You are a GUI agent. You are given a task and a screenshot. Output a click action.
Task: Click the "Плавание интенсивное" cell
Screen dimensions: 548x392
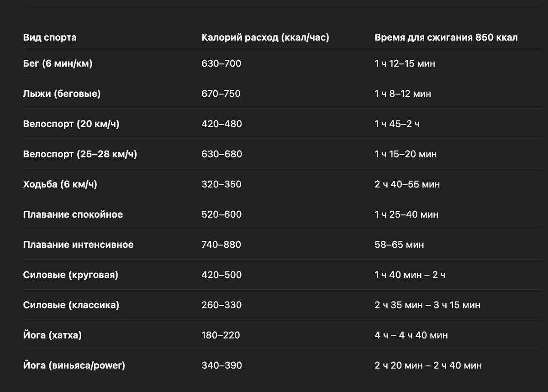(x=78, y=245)
